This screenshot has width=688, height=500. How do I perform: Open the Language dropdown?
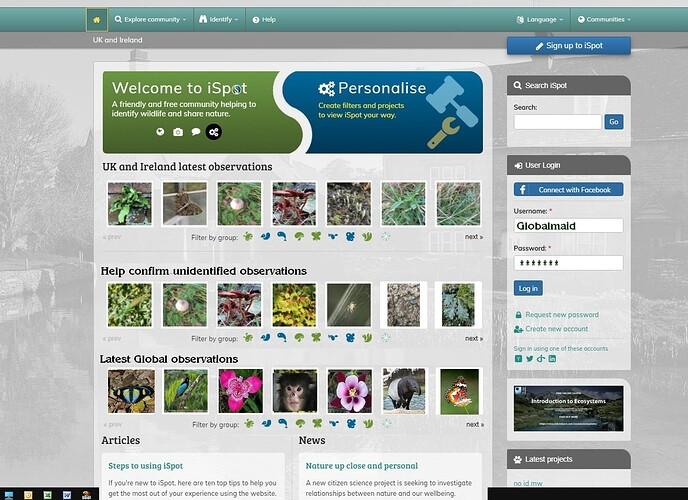click(540, 20)
